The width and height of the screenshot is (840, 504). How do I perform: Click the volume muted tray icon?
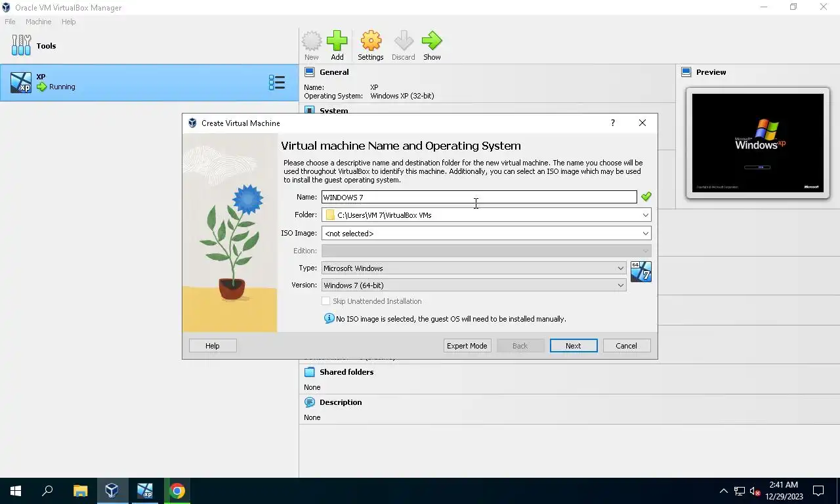click(x=755, y=491)
